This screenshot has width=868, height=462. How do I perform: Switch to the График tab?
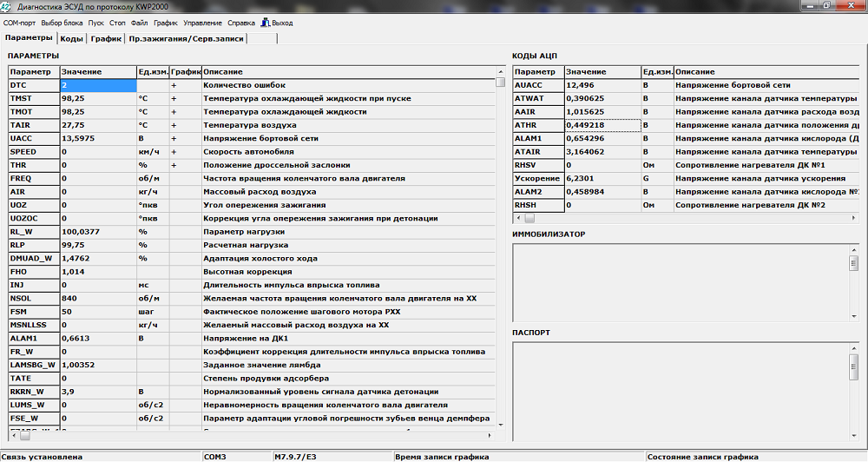point(106,38)
